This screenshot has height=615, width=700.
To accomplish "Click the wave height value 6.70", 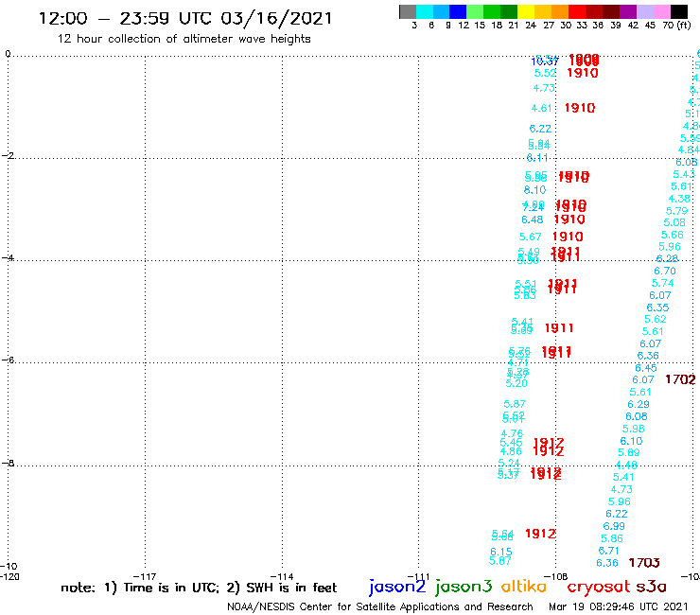I will pyautogui.click(x=665, y=272).
